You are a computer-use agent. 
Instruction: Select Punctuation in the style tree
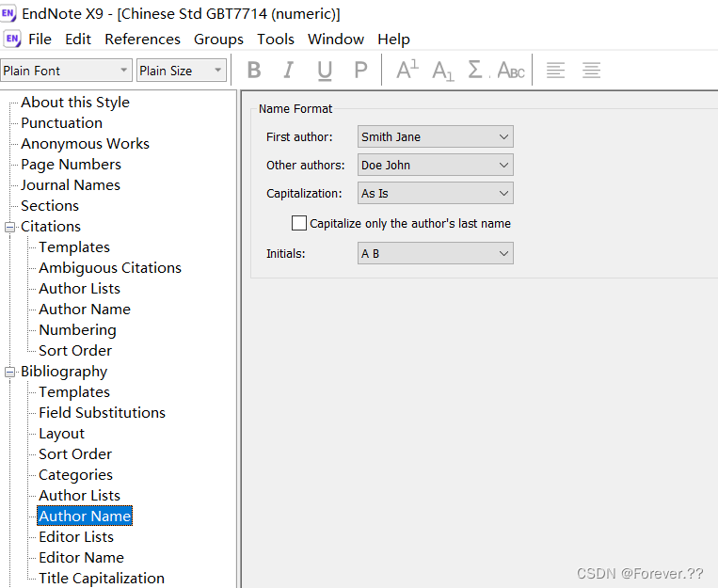61,122
